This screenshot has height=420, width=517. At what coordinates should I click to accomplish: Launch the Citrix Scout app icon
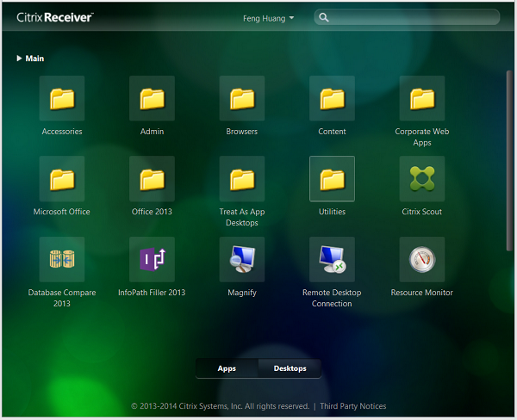422,179
